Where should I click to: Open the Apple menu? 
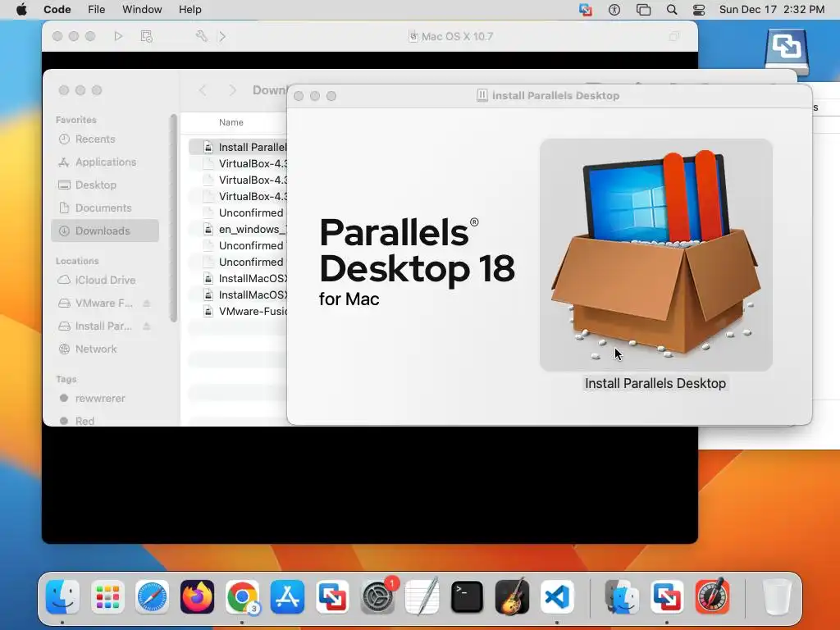coord(21,10)
